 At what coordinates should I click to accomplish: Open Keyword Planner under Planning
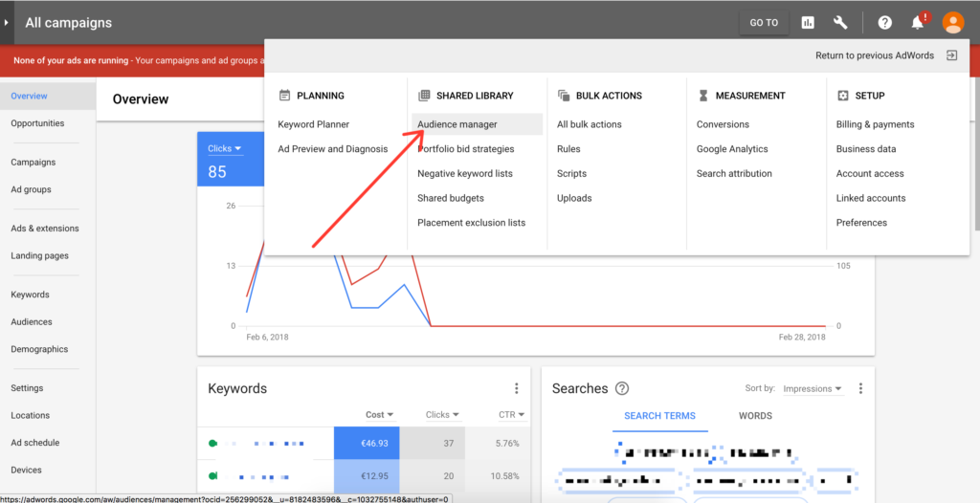point(313,124)
